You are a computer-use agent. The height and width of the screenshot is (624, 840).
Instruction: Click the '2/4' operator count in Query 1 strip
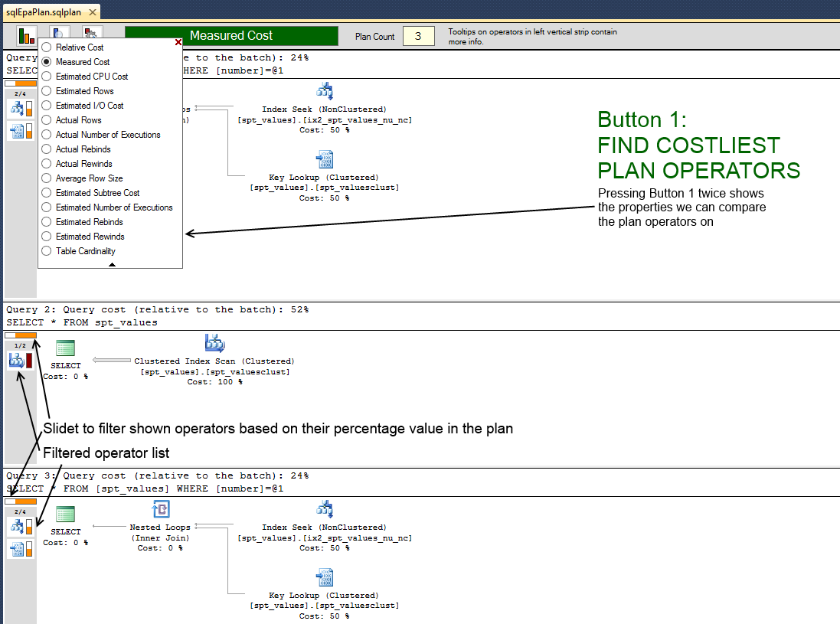(21, 93)
